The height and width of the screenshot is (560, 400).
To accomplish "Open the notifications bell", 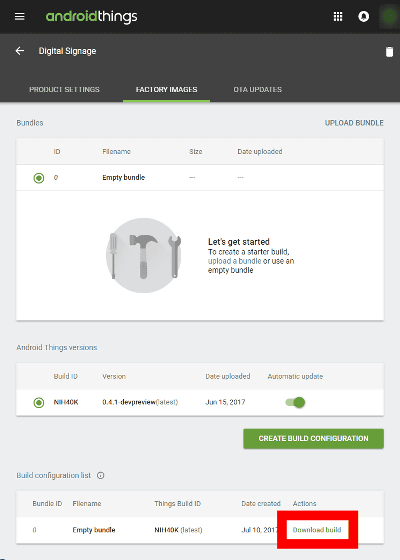I will (x=364, y=16).
